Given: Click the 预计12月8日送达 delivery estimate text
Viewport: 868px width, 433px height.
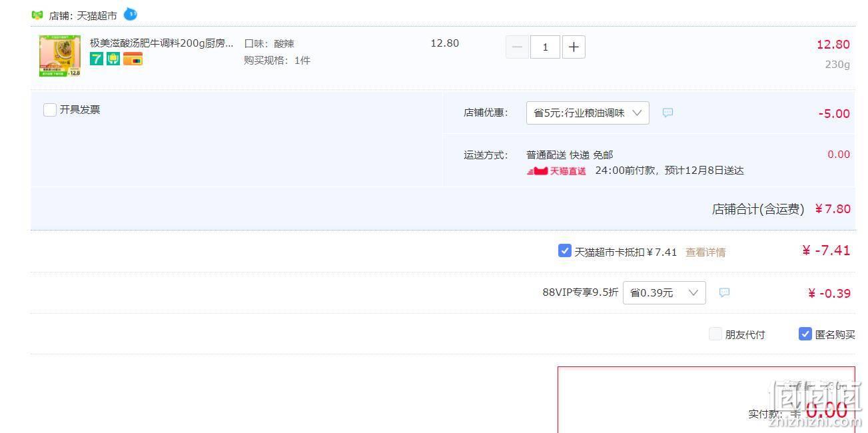Looking at the screenshot, I should click(703, 171).
